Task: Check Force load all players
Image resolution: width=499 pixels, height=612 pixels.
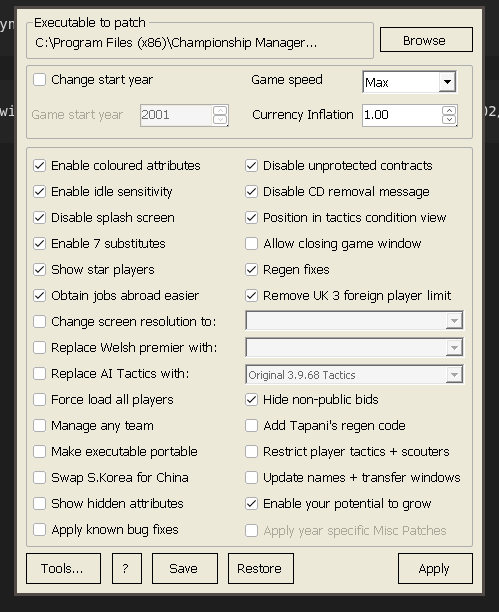Action: click(x=39, y=400)
